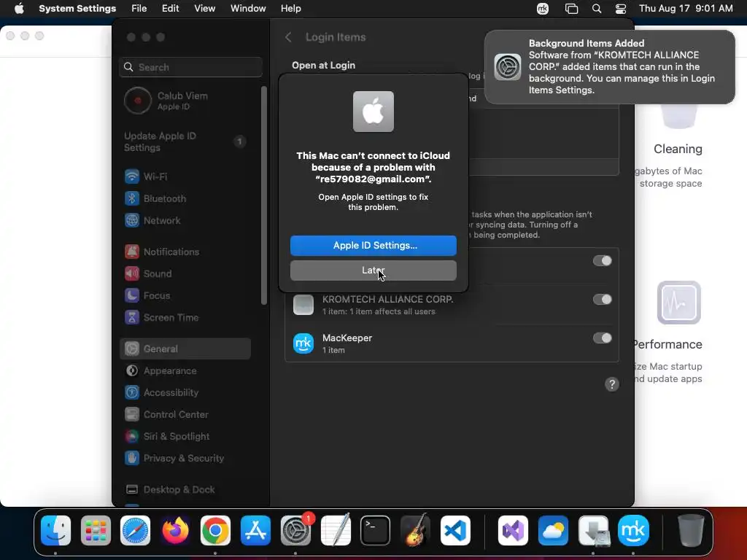747x560 pixels.
Task: Open Trash from the Dock
Action: click(690, 530)
